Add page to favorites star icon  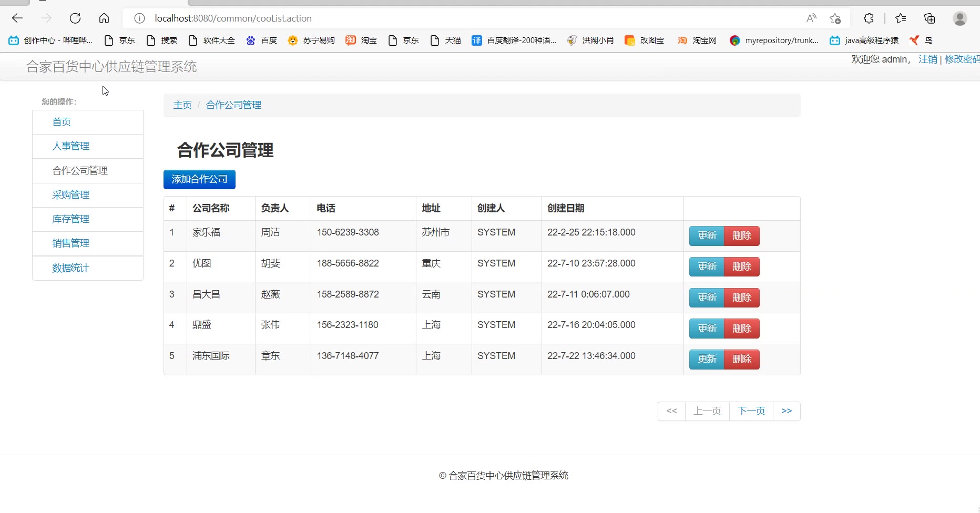[835, 18]
